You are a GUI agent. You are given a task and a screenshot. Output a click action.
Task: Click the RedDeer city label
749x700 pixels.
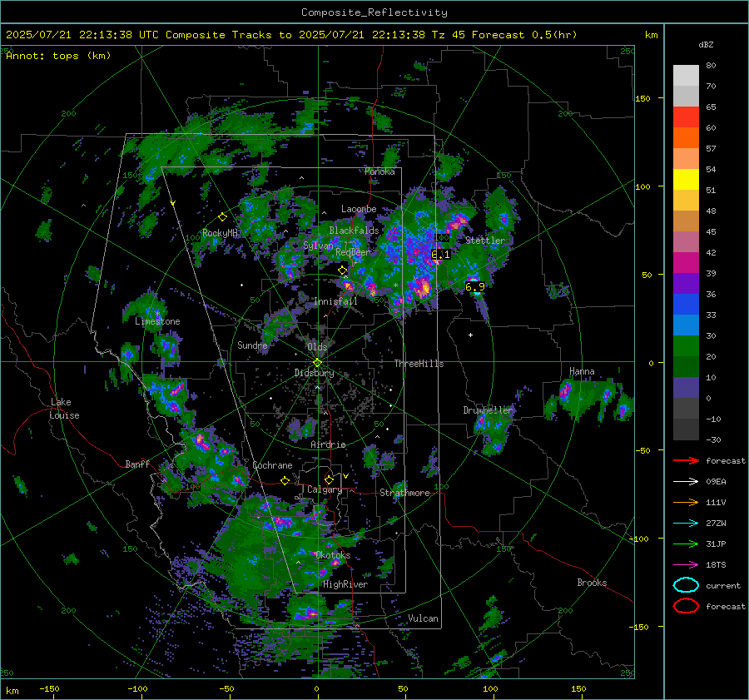pos(353,252)
